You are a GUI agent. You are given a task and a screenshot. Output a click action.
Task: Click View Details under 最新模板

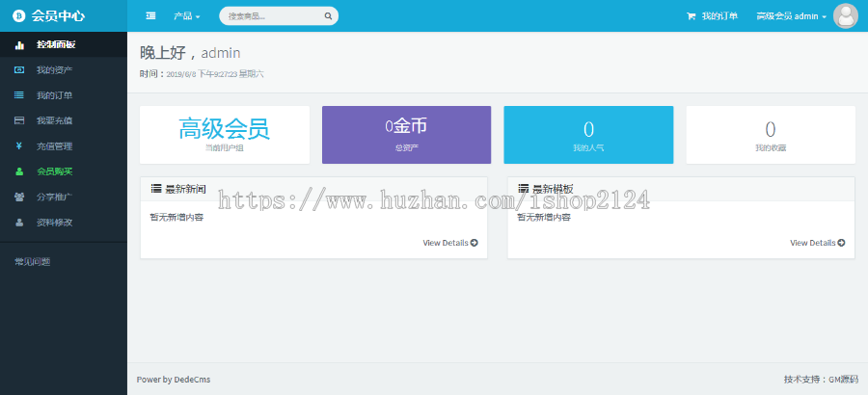tap(817, 243)
